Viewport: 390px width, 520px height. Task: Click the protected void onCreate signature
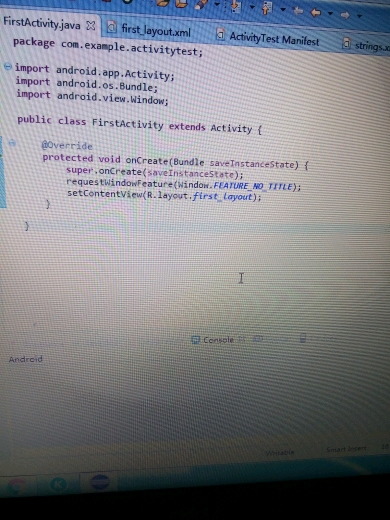[175, 161]
